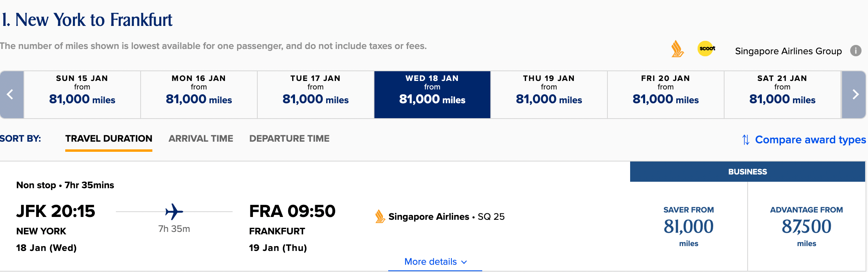
Task: Click the Singapore Airlines icon next to SQ 25
Action: (379, 217)
